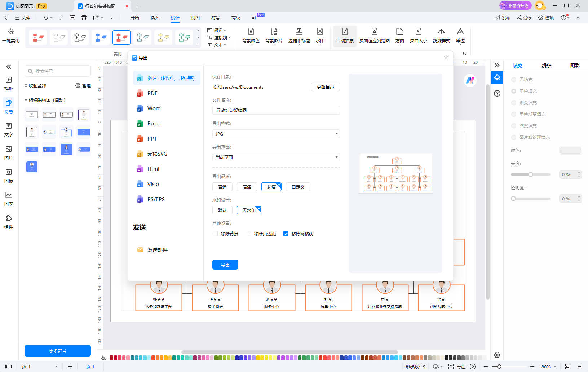
Task: Click the 搜索符号 search field
Action: [58, 71]
